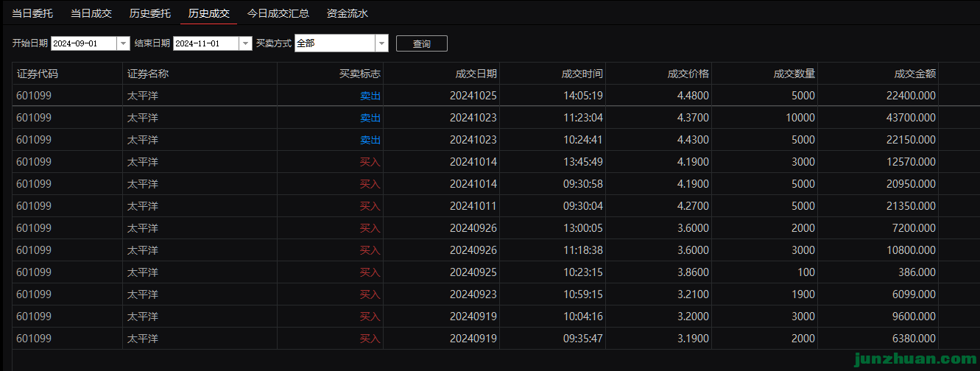Click the quantity 1900
Screen dimensions: 980x371
(803, 294)
